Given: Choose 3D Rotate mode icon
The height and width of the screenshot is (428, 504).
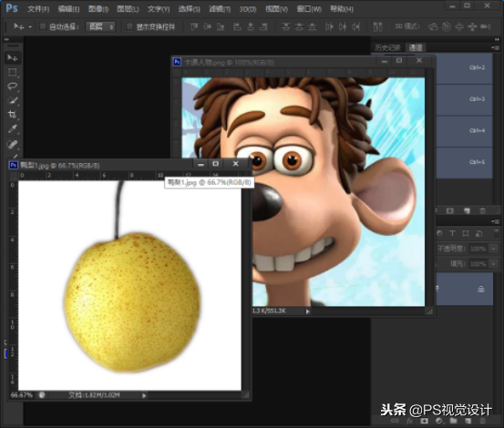Looking at the screenshot, I should click(433, 26).
